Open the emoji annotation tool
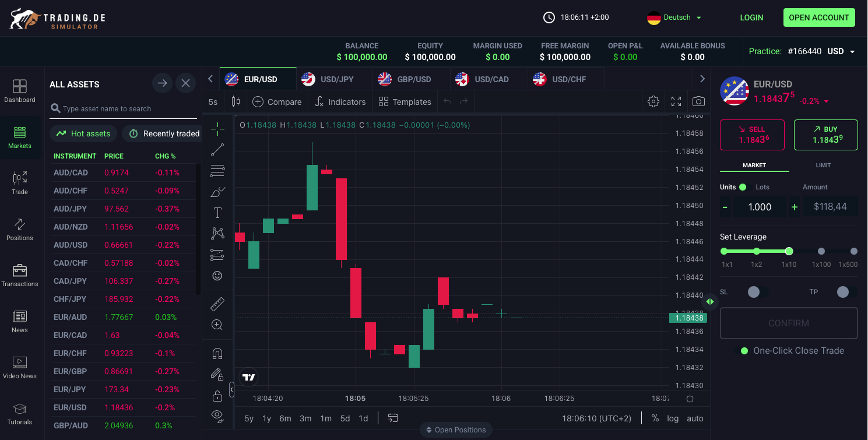 point(217,276)
